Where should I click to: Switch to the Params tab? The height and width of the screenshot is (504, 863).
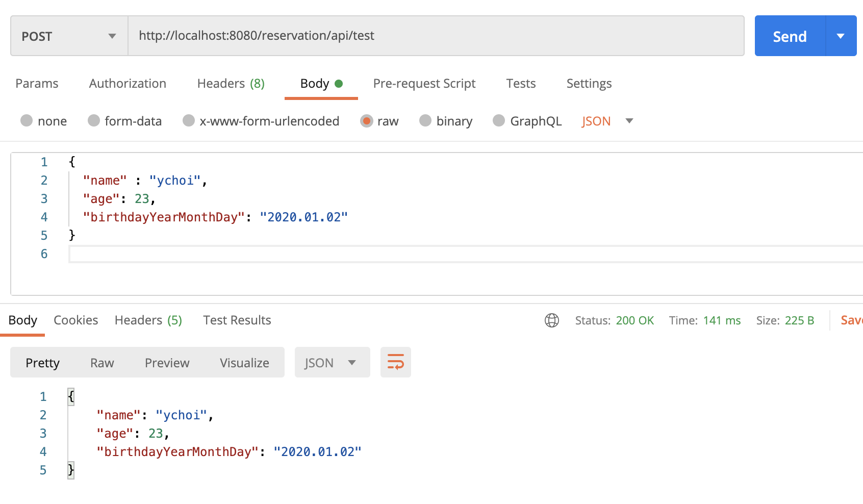pyautogui.click(x=37, y=83)
